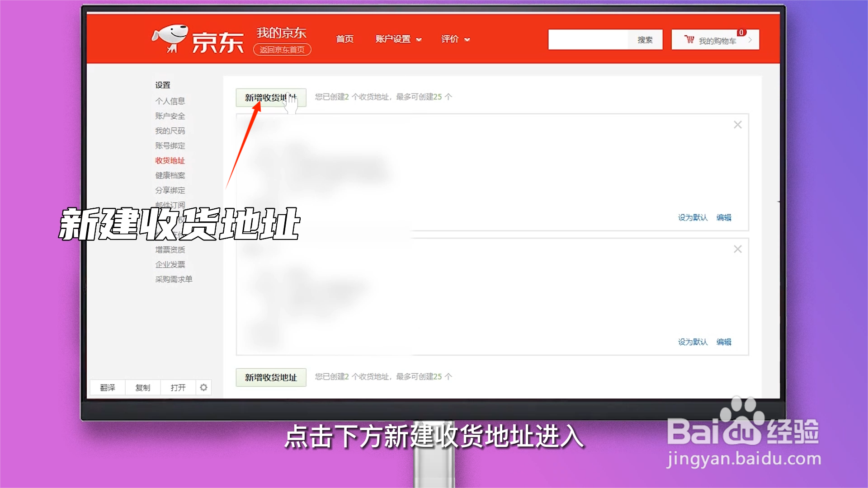The width and height of the screenshot is (868, 488).
Task: Click the search input field
Action: 588,40
